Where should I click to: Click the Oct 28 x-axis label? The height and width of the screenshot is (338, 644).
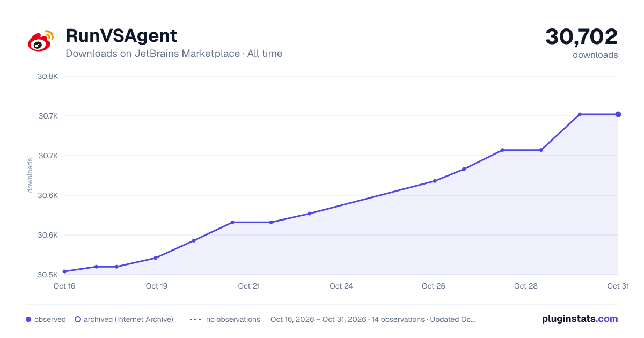(x=526, y=286)
